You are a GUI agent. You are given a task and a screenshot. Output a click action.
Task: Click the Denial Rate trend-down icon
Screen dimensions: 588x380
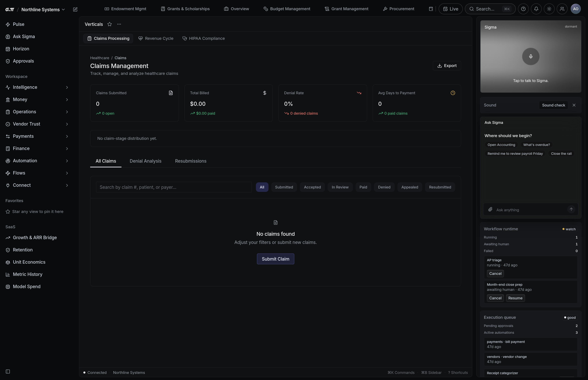click(359, 93)
